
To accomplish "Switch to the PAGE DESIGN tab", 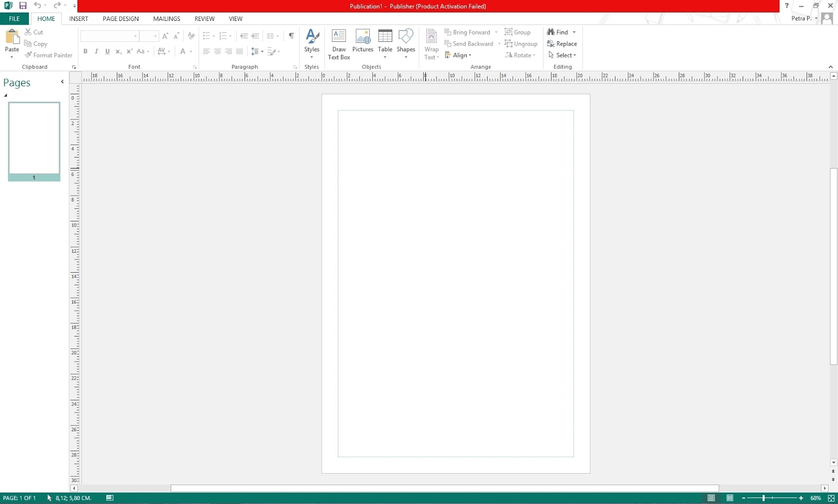I will click(120, 18).
